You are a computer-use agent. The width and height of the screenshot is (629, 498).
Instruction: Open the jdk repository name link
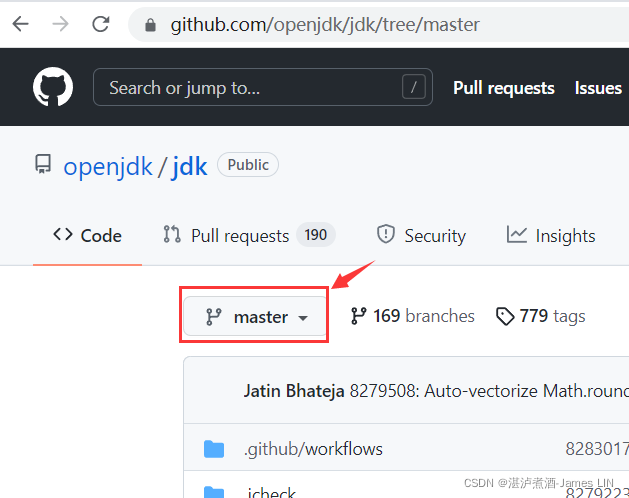click(x=190, y=167)
